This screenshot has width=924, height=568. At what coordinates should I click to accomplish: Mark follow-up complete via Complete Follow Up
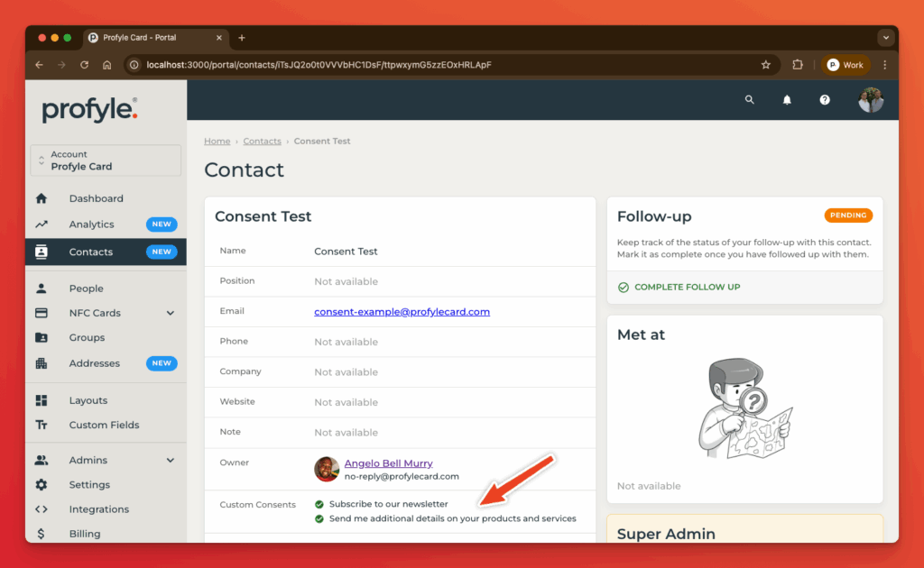tap(679, 287)
